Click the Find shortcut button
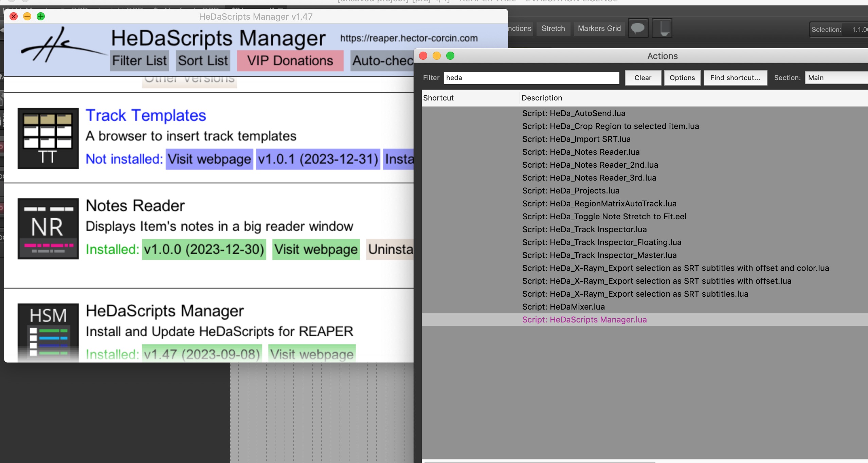The image size is (868, 463). (735, 78)
